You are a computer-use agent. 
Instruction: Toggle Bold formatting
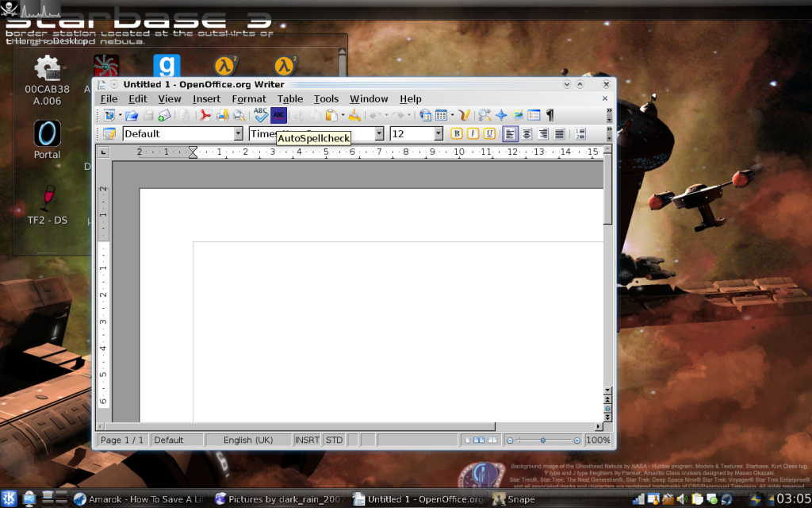[456, 133]
